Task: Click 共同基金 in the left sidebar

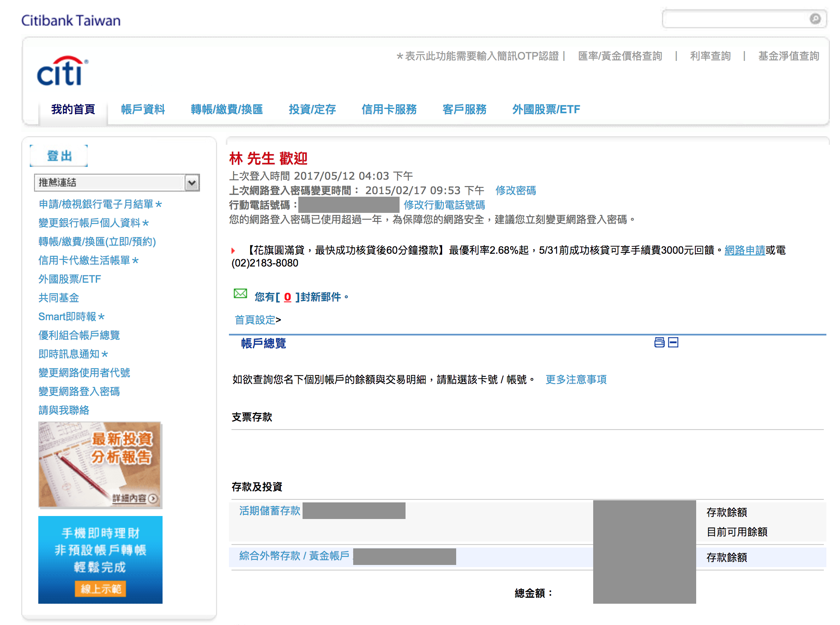Action: tap(58, 298)
